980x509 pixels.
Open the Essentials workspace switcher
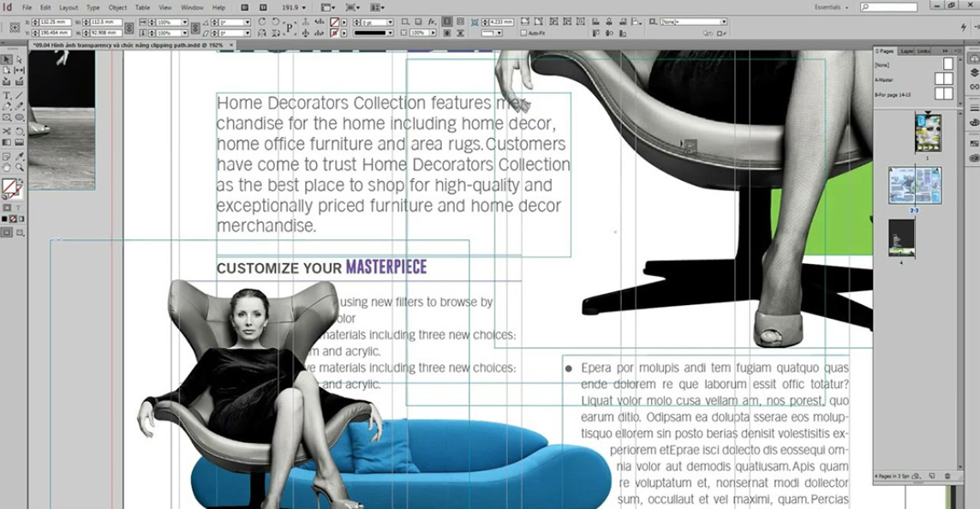tap(831, 7)
